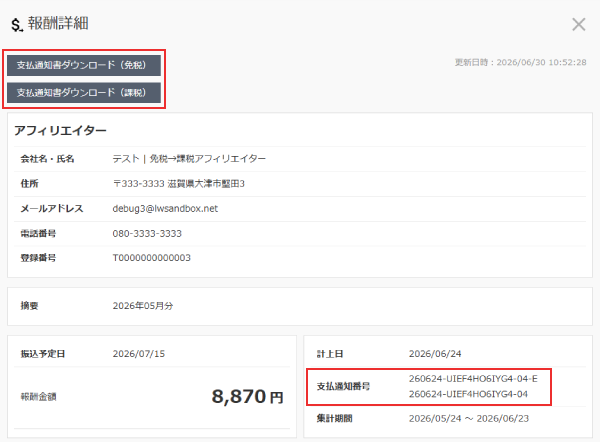Click the 登録番号 label
This screenshot has height=442, width=600.
tap(38, 258)
